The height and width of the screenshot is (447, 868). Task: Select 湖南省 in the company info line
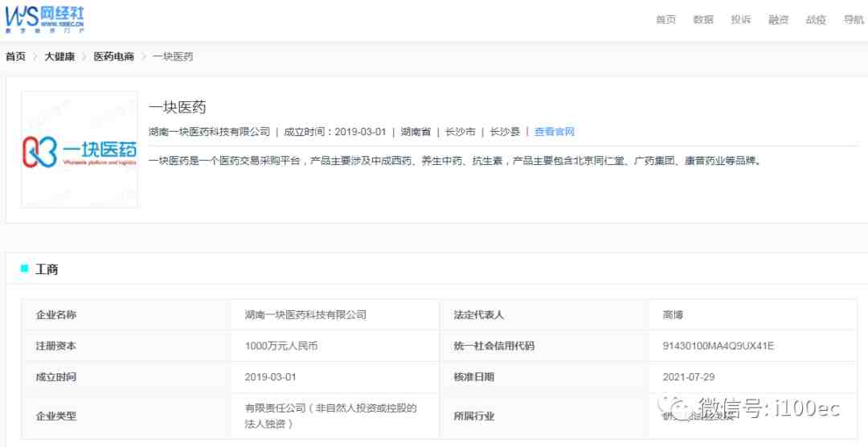coord(416,132)
